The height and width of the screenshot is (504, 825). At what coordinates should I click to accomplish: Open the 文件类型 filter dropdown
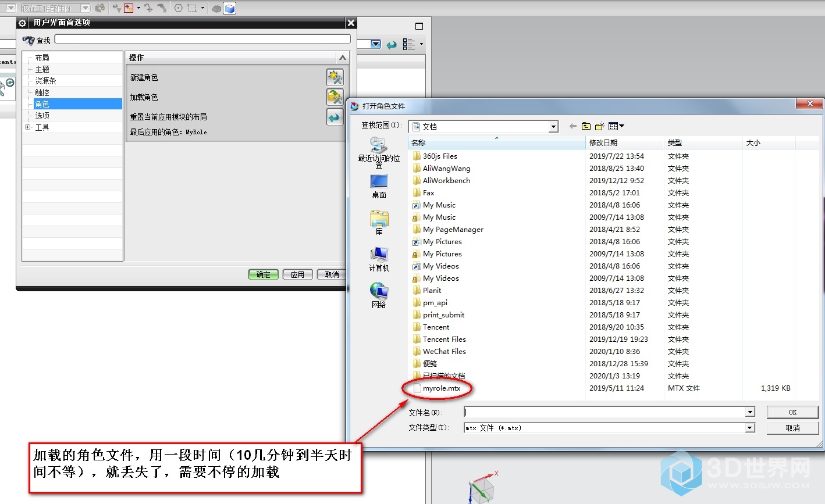pos(750,428)
